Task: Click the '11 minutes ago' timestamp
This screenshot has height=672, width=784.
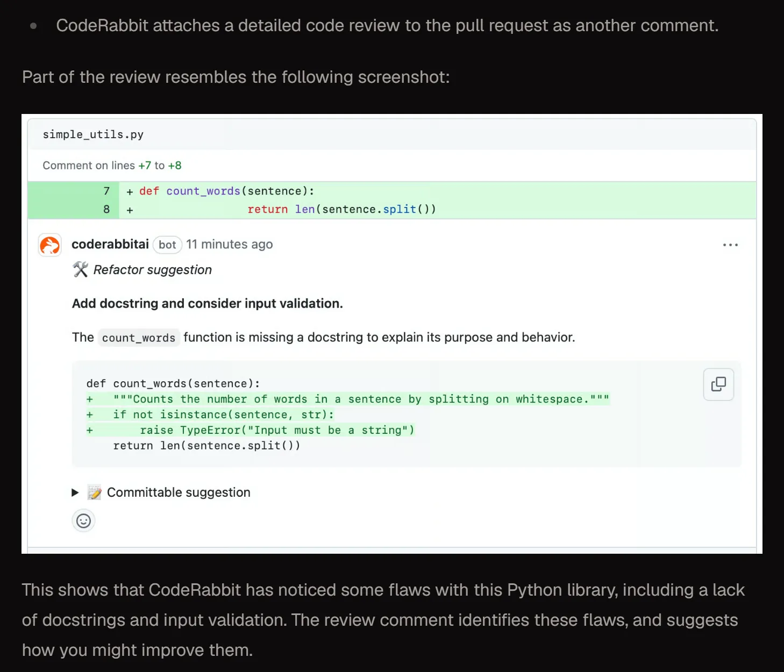Action: (x=230, y=245)
